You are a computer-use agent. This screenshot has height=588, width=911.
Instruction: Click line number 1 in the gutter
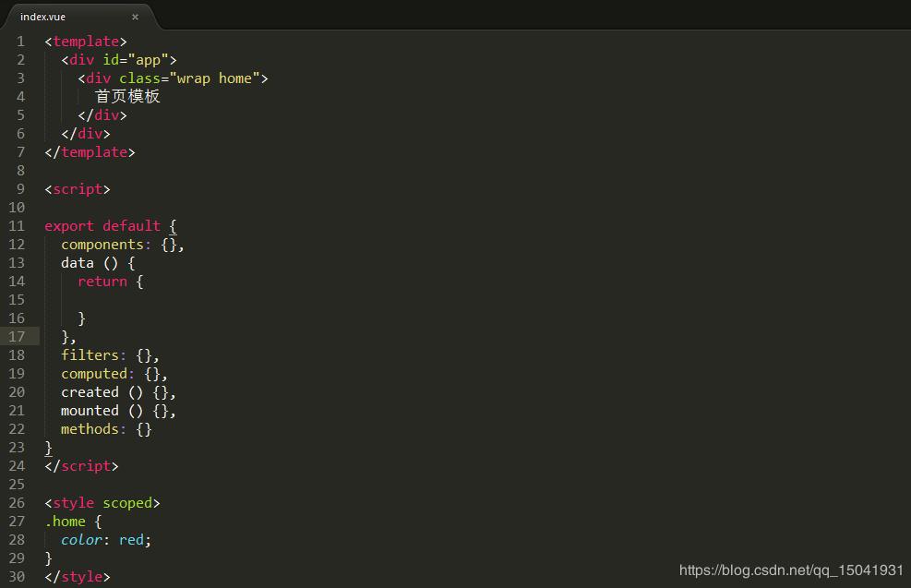coord(20,42)
